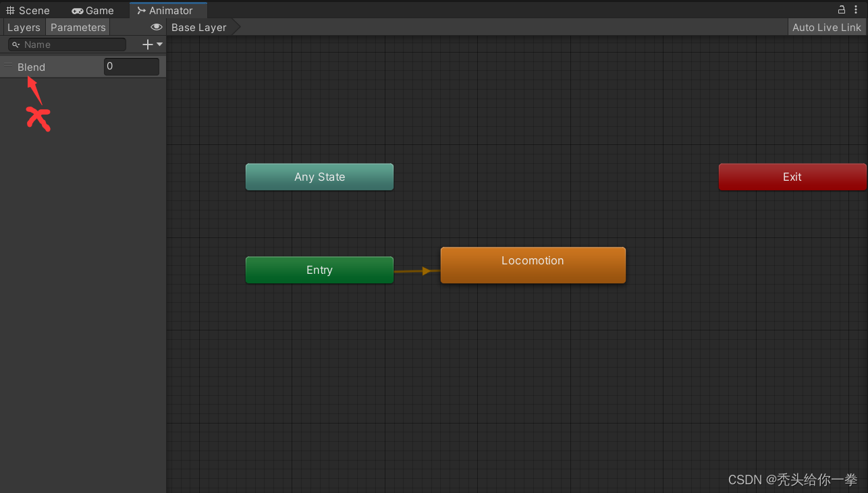
Task: Toggle the eye visibility icon near Base Layer
Action: pos(156,27)
